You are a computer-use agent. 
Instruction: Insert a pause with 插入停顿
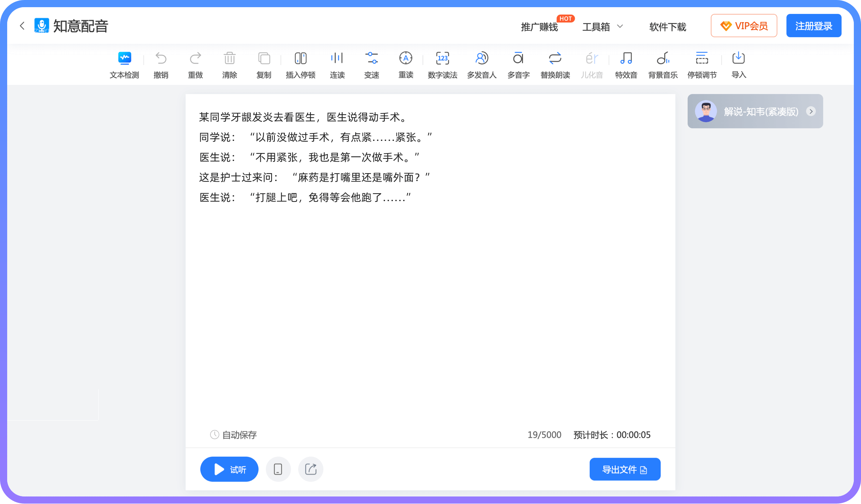tap(301, 65)
